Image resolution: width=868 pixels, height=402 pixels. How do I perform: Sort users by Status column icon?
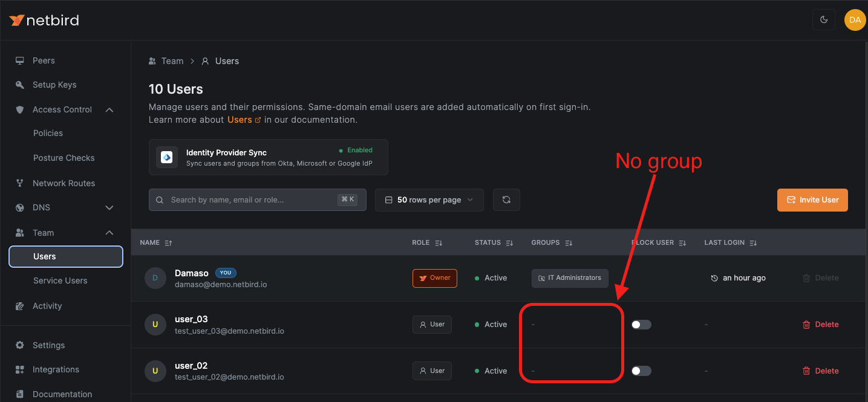(x=509, y=243)
